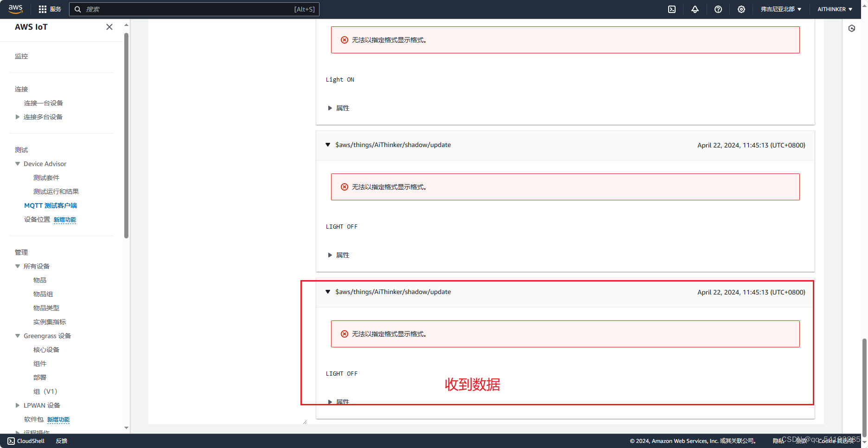Open 测试运行和结果 page
The height and width of the screenshot is (448, 868).
click(x=56, y=192)
